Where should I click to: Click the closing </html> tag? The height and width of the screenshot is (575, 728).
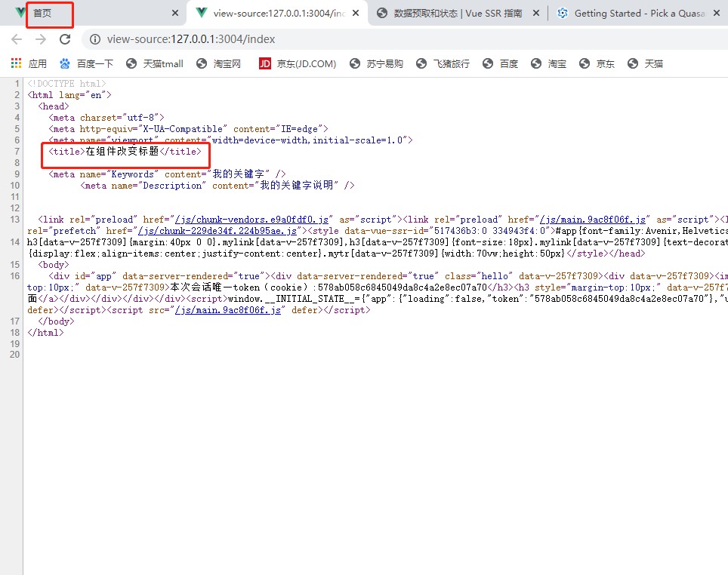(45, 332)
